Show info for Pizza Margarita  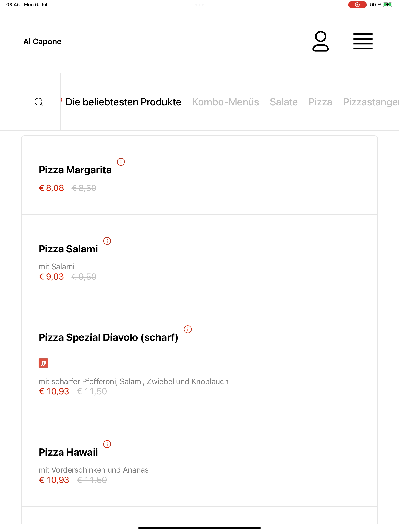coord(121,162)
